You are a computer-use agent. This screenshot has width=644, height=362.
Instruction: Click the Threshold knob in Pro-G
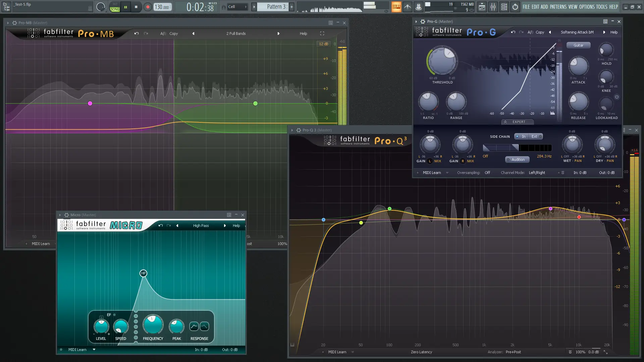(x=442, y=61)
